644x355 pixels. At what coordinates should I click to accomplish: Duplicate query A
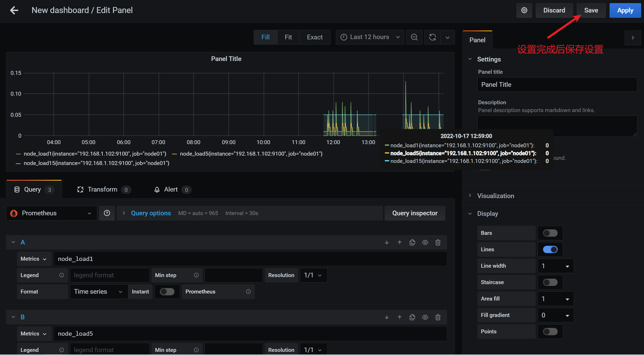click(x=412, y=242)
